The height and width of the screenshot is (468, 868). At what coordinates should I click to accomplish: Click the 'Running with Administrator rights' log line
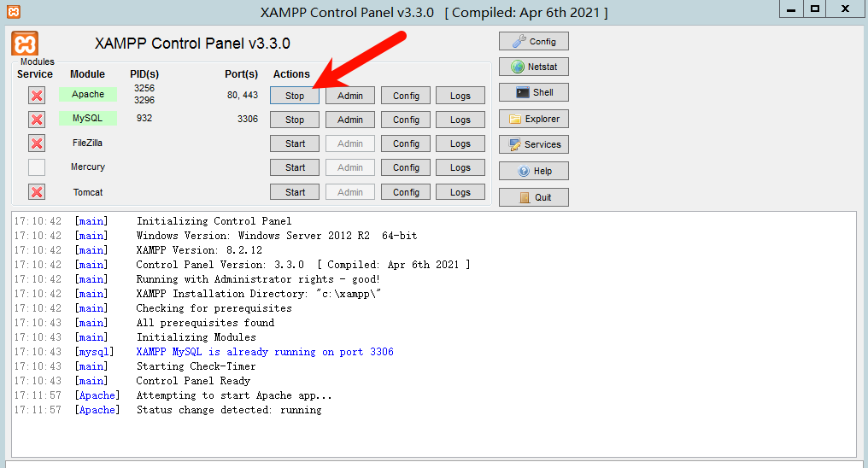coord(258,278)
